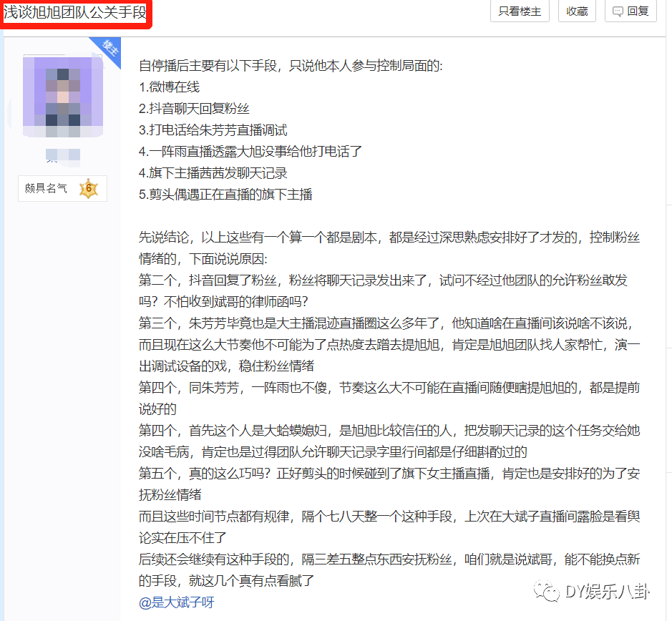The height and width of the screenshot is (621, 672).
Task: Click the line 2.抖音聊天回复粉丝
Action: [x=194, y=109]
